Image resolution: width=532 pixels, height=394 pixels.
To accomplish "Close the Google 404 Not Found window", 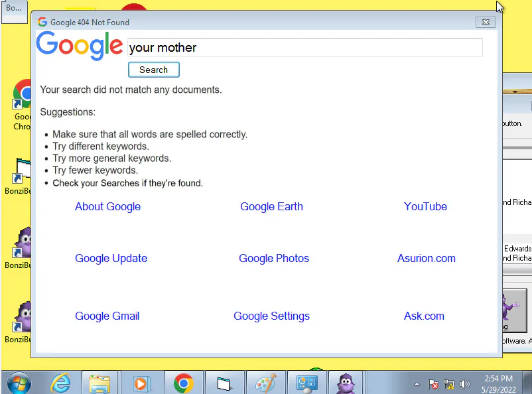I will (x=486, y=22).
